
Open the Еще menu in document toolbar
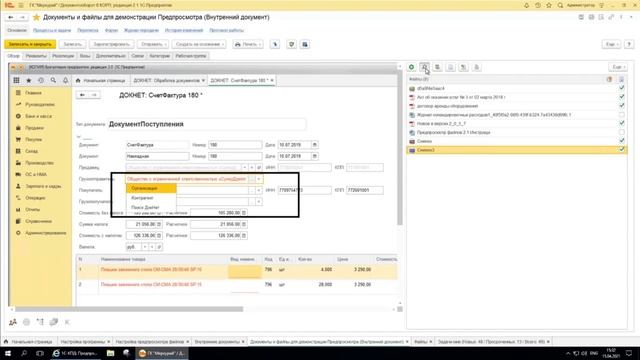tap(611, 44)
